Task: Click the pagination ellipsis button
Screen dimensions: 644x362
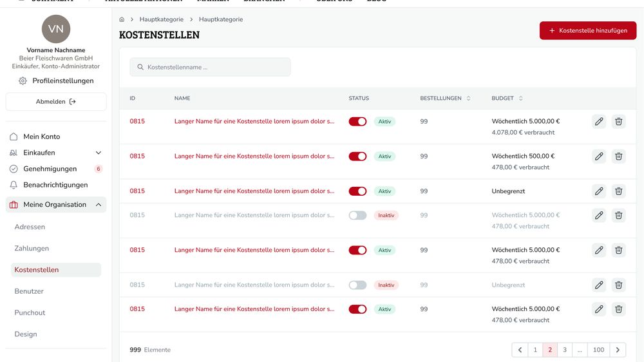Action: (x=580, y=350)
